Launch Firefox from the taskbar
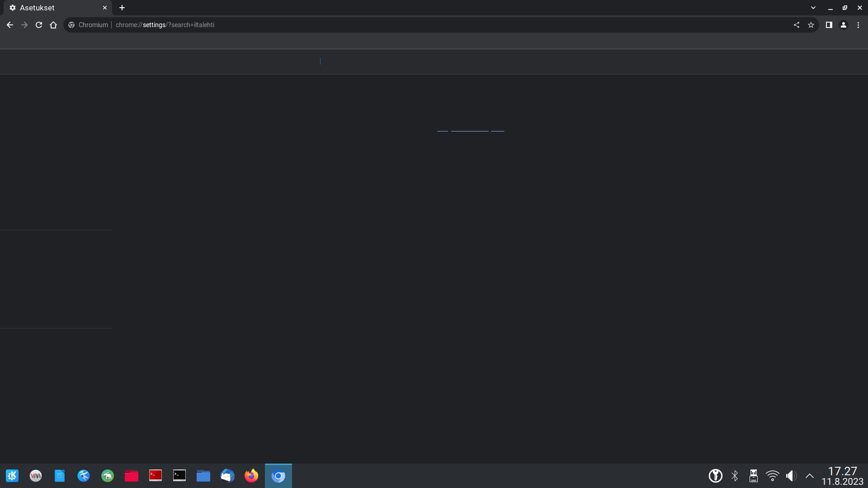Screen dimensions: 868x488 tap(251, 476)
